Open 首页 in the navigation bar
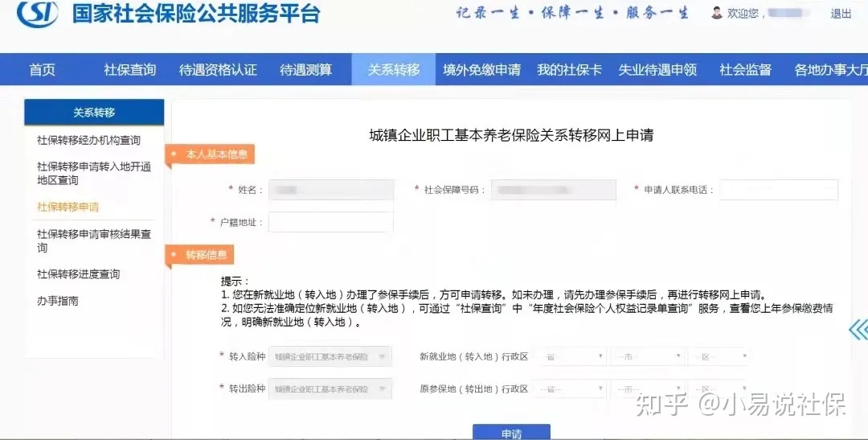The height and width of the screenshot is (440, 868). click(x=43, y=70)
